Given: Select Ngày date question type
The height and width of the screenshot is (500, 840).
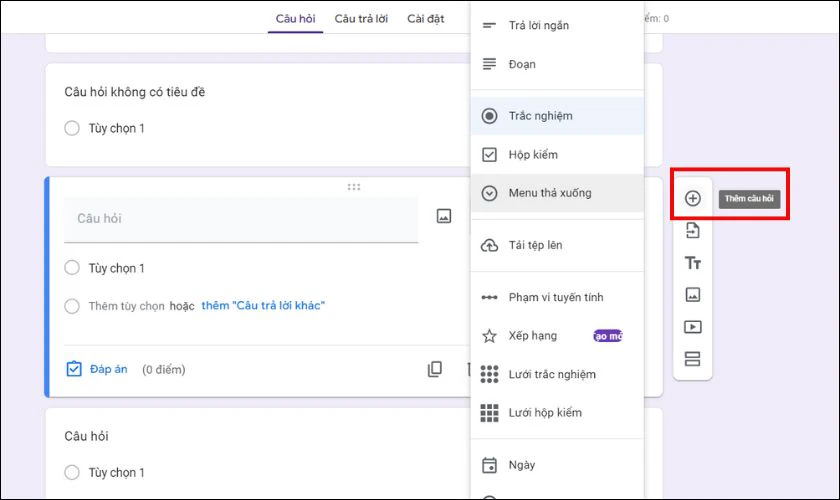Looking at the screenshot, I should pos(557,465).
